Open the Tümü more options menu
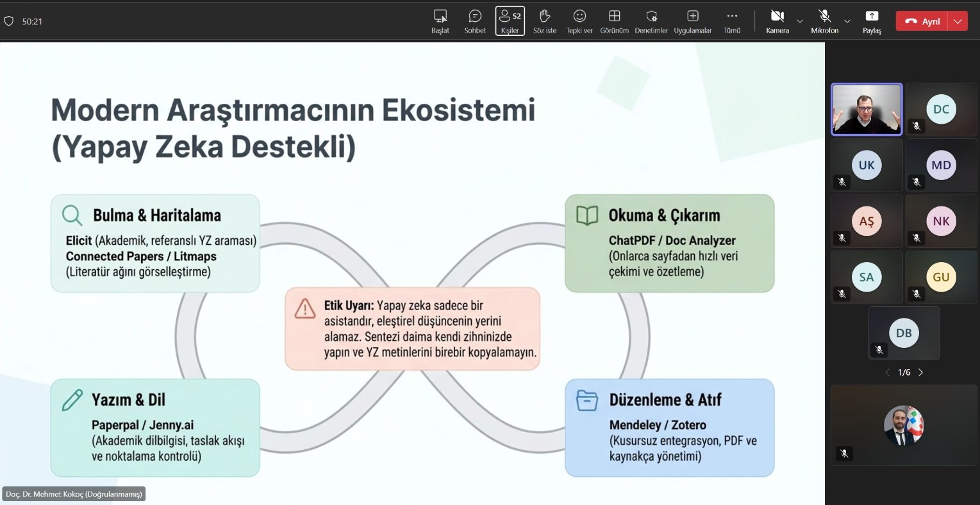980x505 pixels. [732, 21]
